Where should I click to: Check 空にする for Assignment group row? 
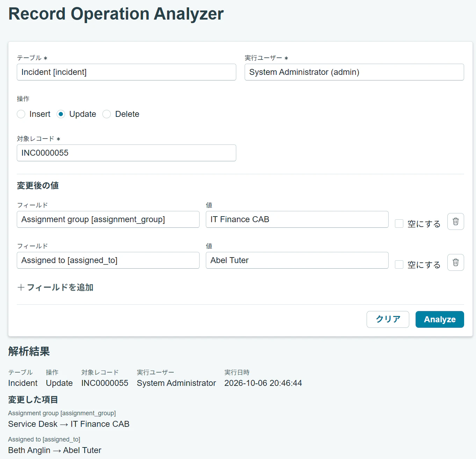(399, 224)
